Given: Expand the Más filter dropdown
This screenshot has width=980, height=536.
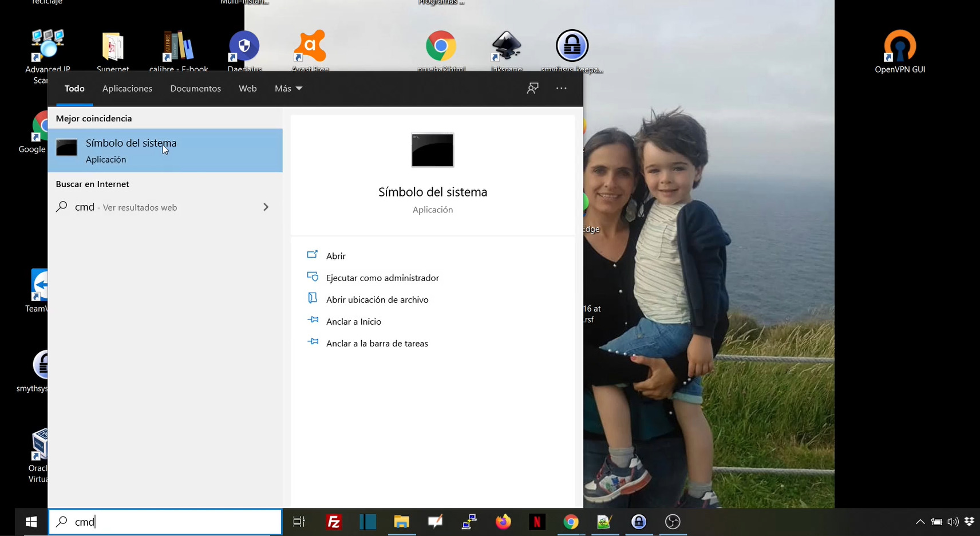Looking at the screenshot, I should pyautogui.click(x=289, y=88).
